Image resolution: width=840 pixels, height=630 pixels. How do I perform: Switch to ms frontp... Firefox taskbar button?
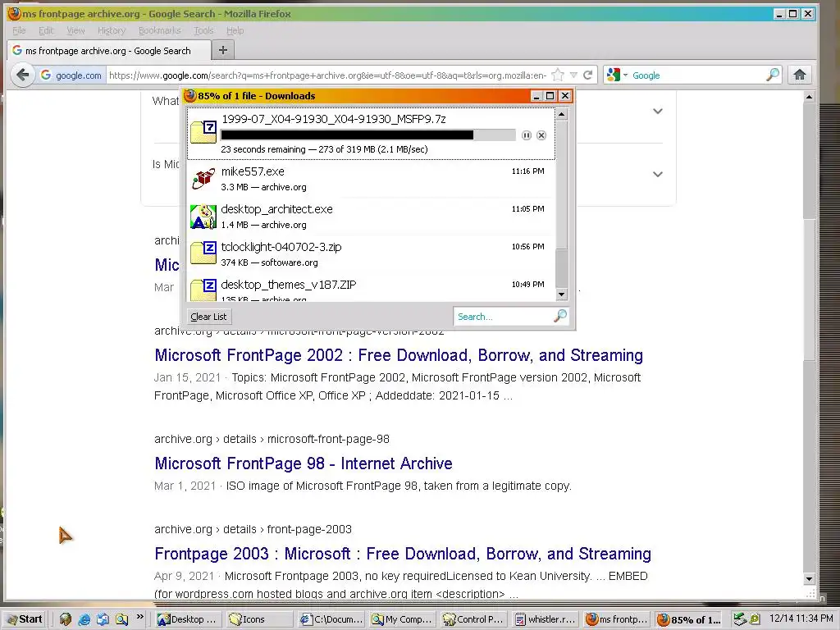(x=617, y=619)
